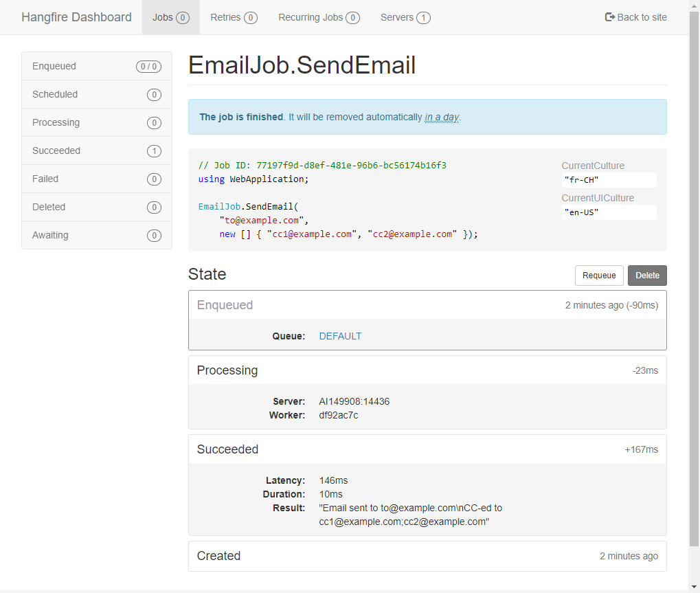Image resolution: width=700 pixels, height=593 pixels.
Task: Open the Failed jobs list
Action: pos(45,179)
